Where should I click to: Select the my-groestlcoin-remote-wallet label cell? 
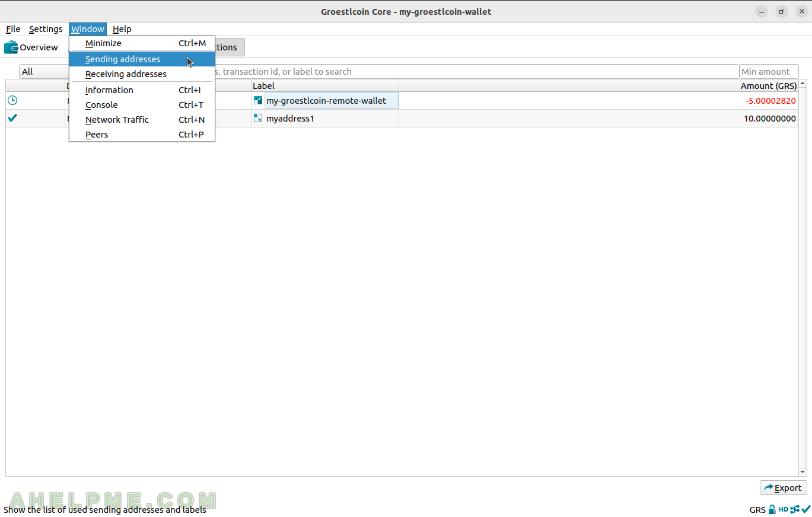click(x=325, y=101)
